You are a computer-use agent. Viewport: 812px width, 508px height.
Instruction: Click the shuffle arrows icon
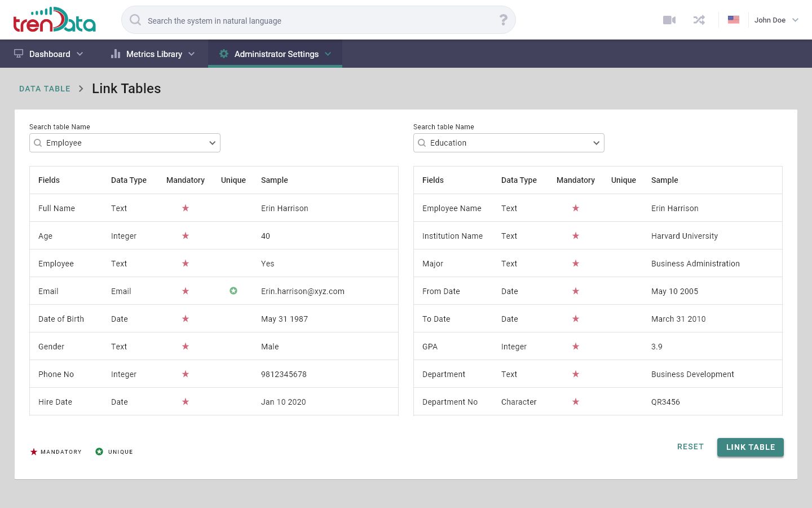coord(699,20)
